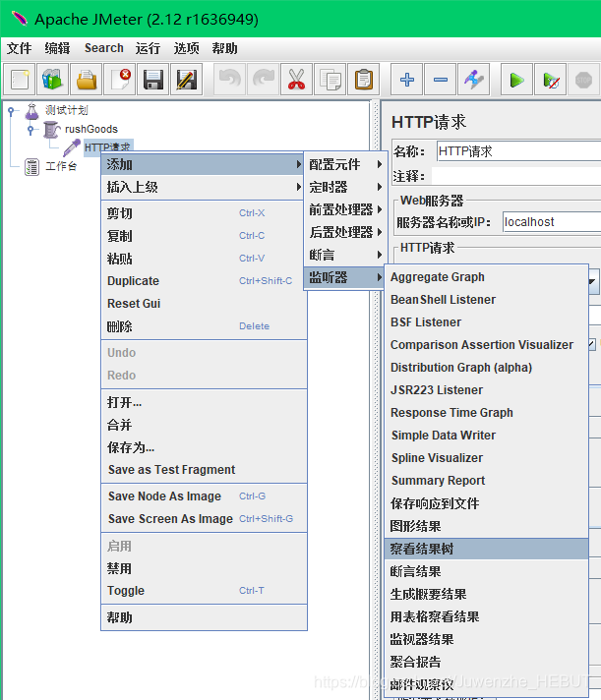This screenshot has width=601, height=700.
Task: Open the 定时器 submenu
Action: (345, 187)
